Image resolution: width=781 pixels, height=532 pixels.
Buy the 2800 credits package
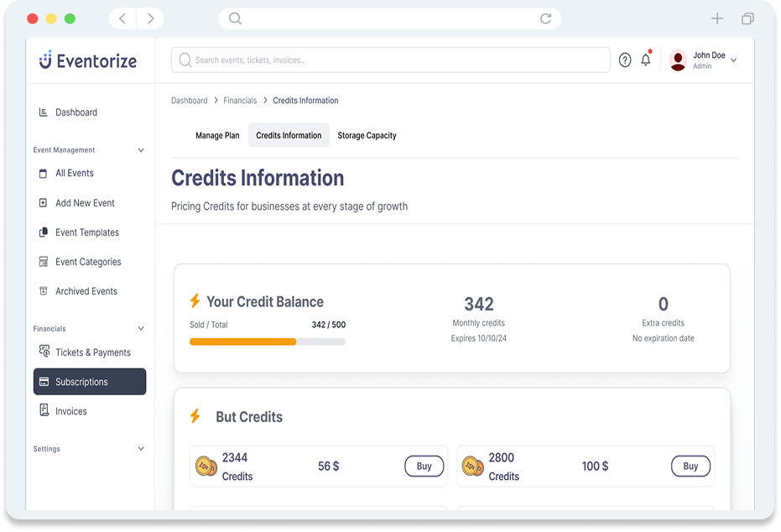[690, 467]
